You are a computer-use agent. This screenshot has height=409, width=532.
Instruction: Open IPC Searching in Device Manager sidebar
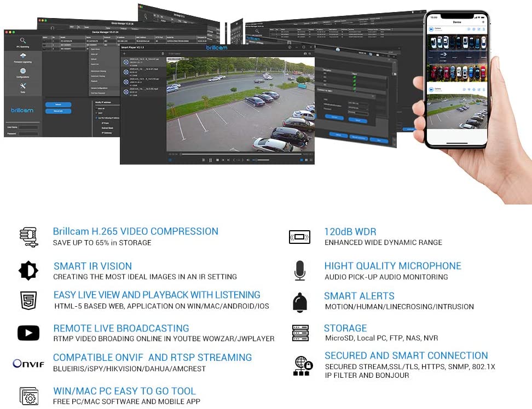pos(23,43)
